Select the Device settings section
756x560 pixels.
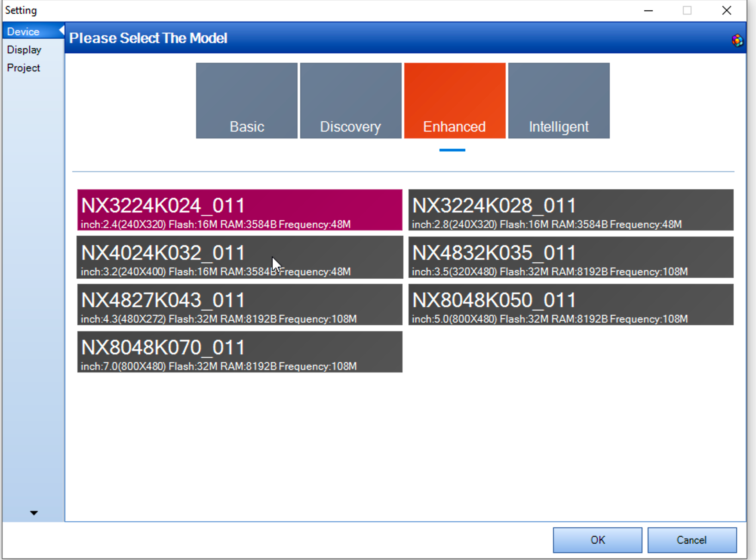(23, 31)
